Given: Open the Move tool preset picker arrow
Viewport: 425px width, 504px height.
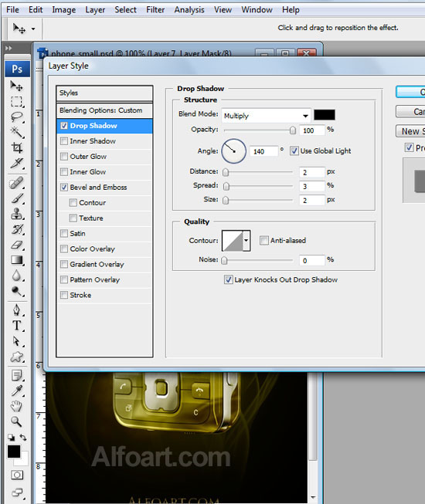Looking at the screenshot, I should click(x=33, y=29).
